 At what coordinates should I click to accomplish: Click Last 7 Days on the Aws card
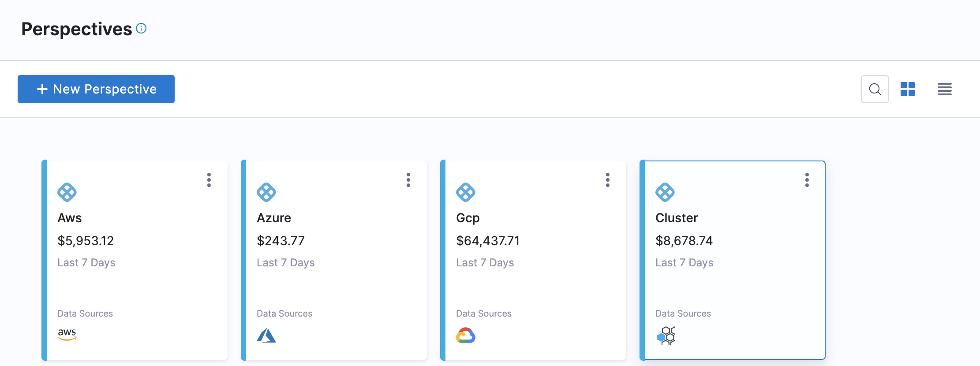[86, 263]
